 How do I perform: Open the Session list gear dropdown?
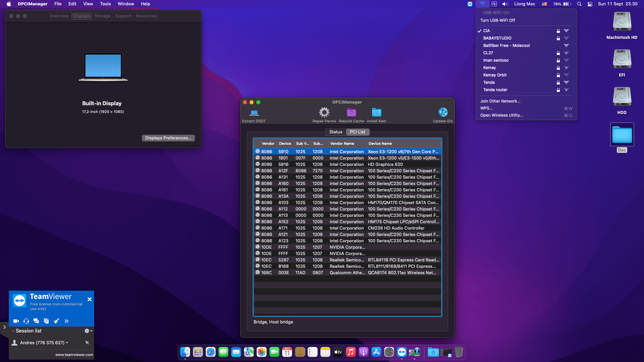point(88,331)
